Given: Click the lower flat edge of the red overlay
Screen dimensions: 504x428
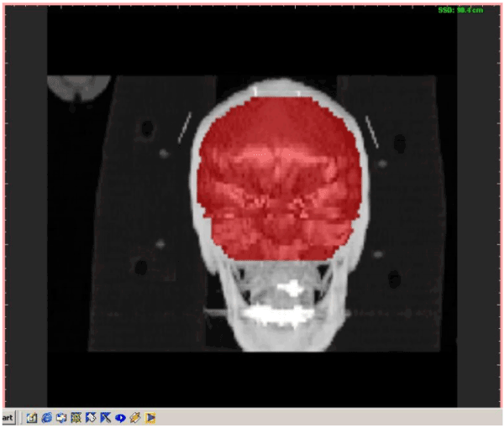Looking at the screenshot, I should point(277,257).
